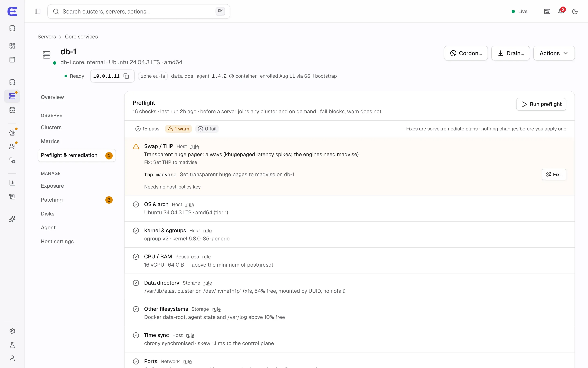The height and width of the screenshot is (368, 588).
Task: Open rule link for Time sync
Action: (190, 335)
